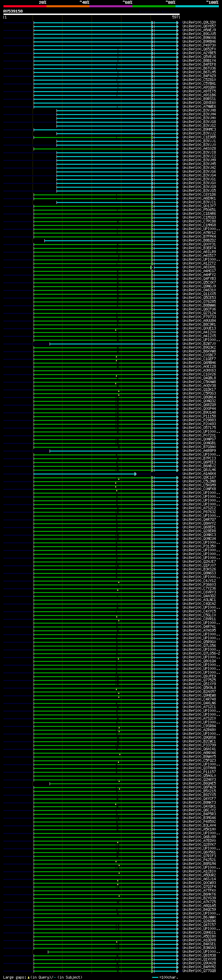
Task: Select hit label UniRef100_B9HMC3
Action: pos(199,129)
